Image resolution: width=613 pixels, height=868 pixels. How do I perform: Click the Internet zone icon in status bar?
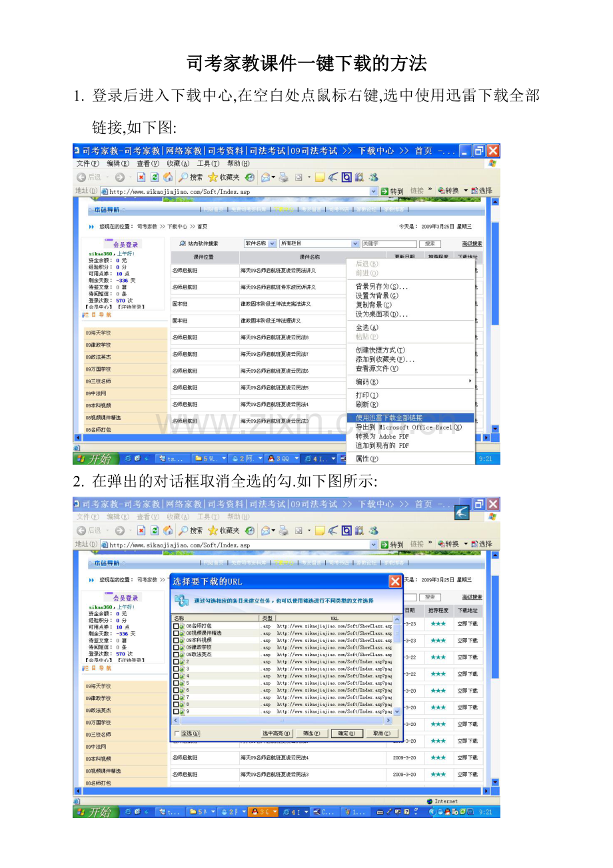click(x=430, y=801)
